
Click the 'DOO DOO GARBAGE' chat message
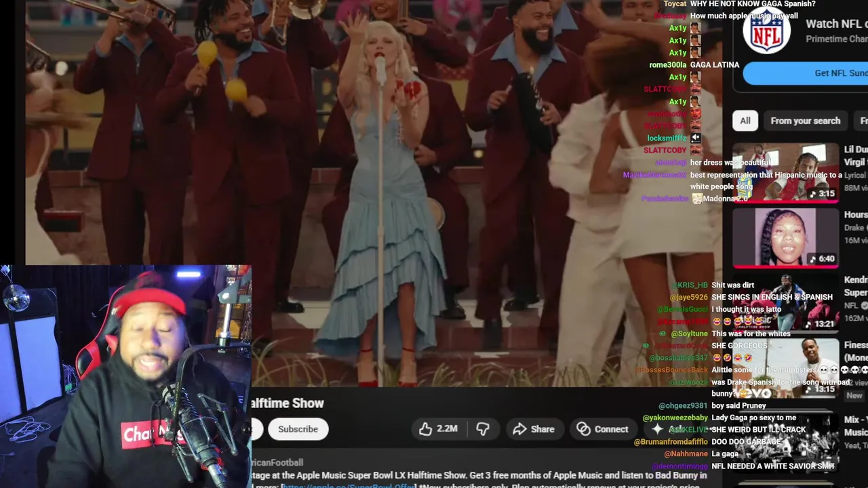(747, 442)
